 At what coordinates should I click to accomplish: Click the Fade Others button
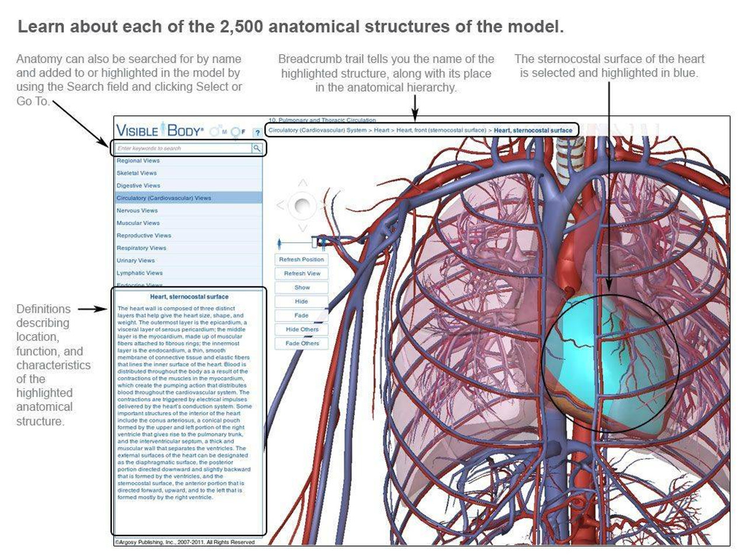[x=301, y=344]
